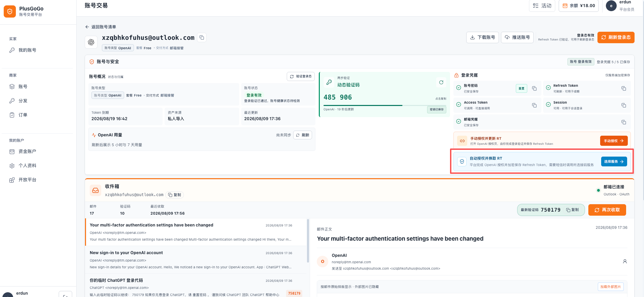The height and width of the screenshot is (297, 644).
Task: Click the PlusGoGo shield logo
Action: [10, 11]
